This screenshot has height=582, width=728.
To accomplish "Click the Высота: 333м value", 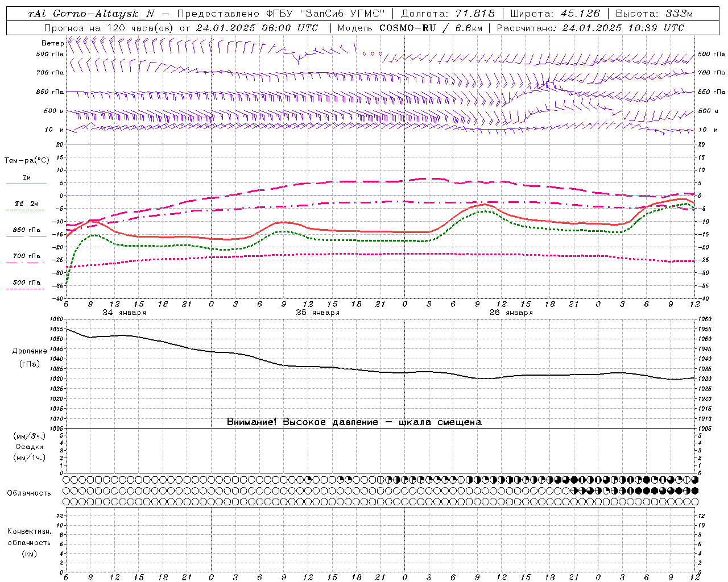I will pos(655,14).
